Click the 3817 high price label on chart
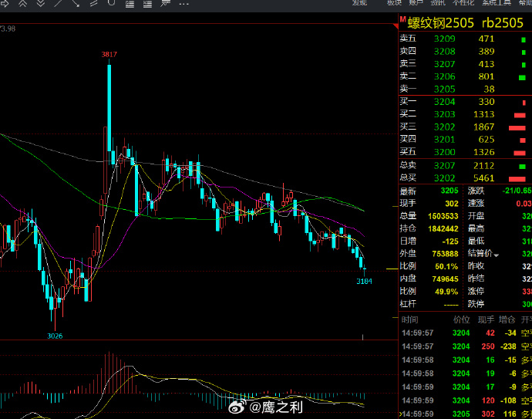Screen dimensions: 532x419 point(109,54)
